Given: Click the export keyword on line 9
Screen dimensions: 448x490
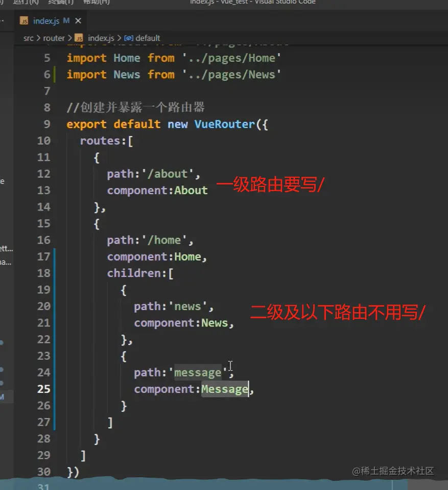Looking at the screenshot, I should (86, 125).
